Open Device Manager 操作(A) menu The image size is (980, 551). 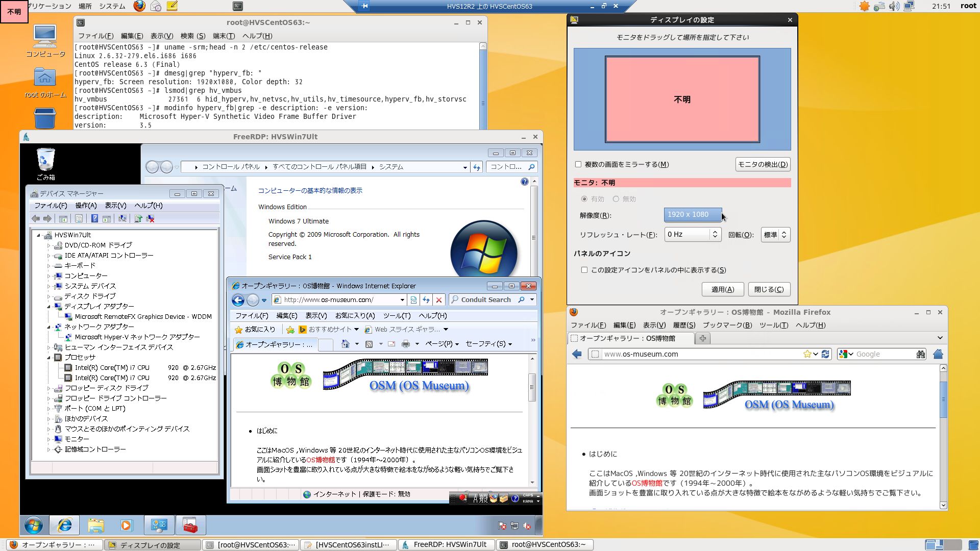86,206
